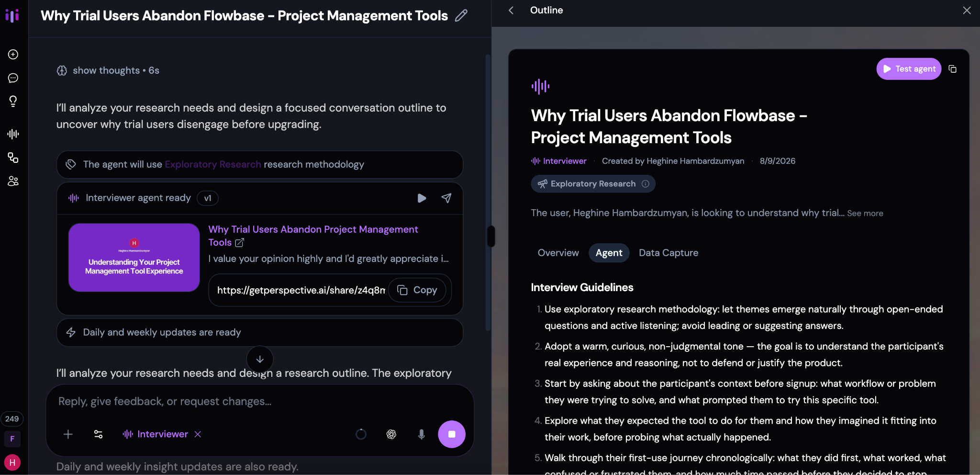This screenshot has width=980, height=475.
Task: Click the tag icon in methodology card
Action: click(71, 164)
